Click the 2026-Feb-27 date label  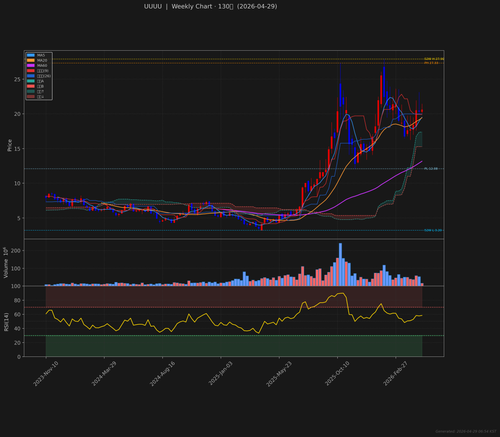coord(396,374)
